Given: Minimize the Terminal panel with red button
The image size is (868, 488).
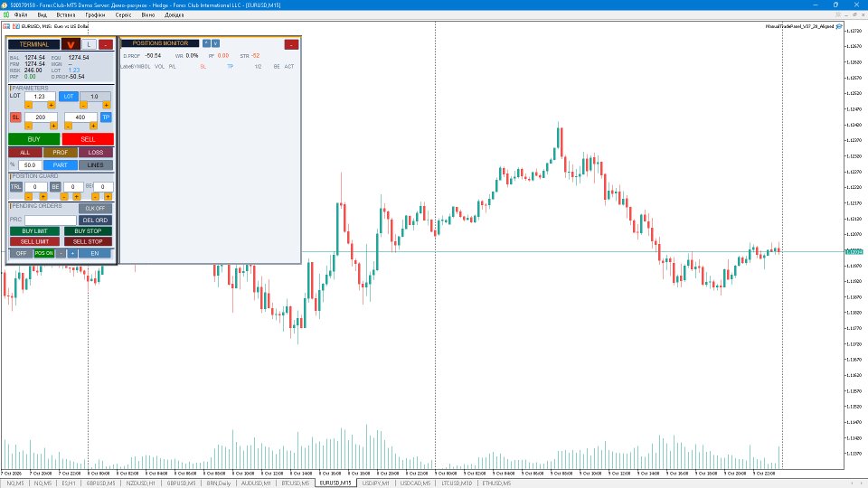Looking at the screenshot, I should [x=106, y=44].
